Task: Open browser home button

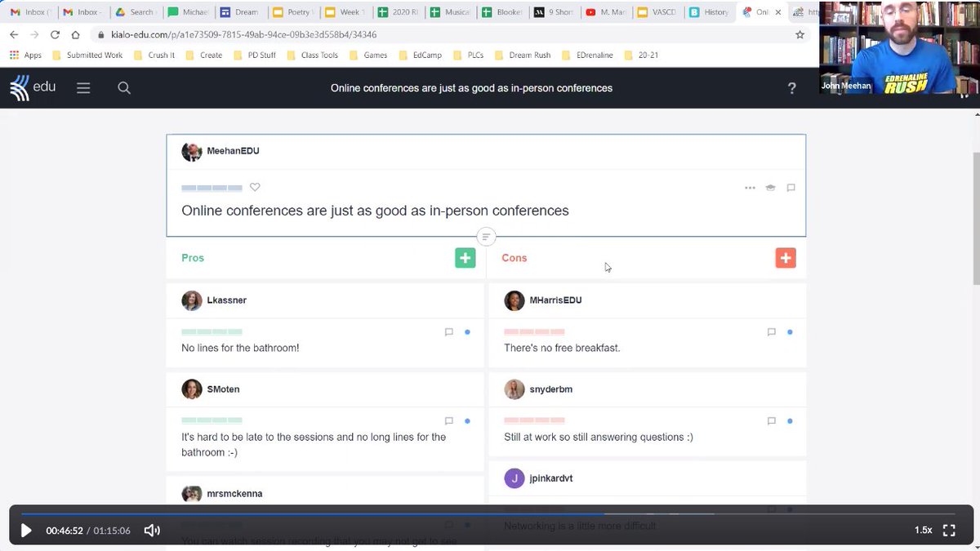Action: pos(75,35)
